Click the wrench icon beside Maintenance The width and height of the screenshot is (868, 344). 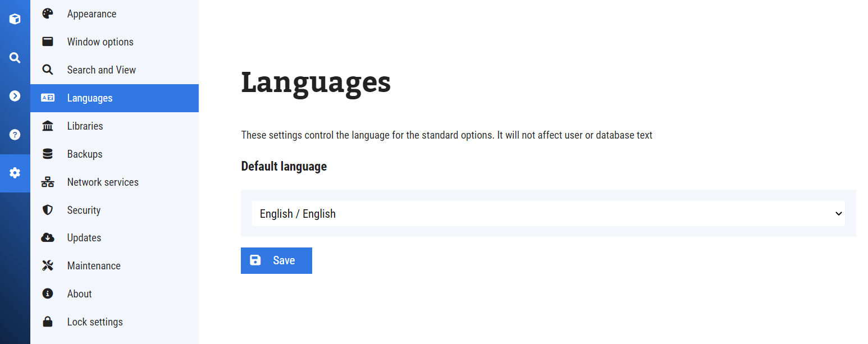pos(47,265)
